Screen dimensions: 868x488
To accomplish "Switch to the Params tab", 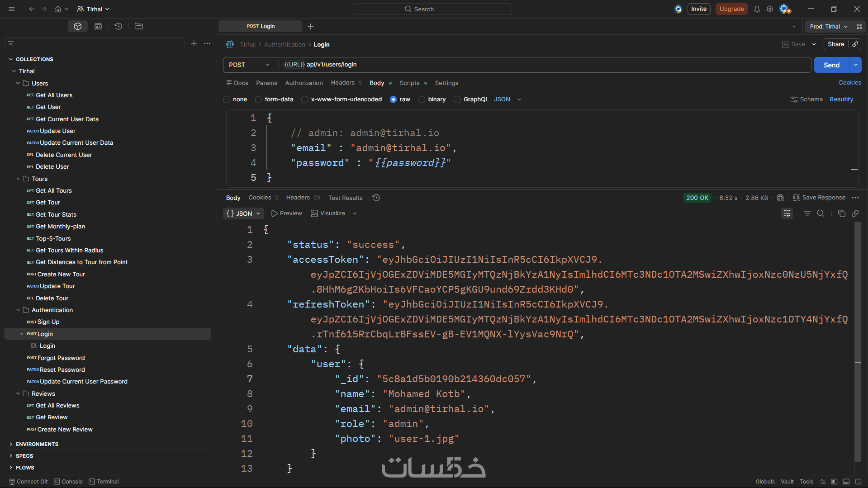I will [x=266, y=83].
